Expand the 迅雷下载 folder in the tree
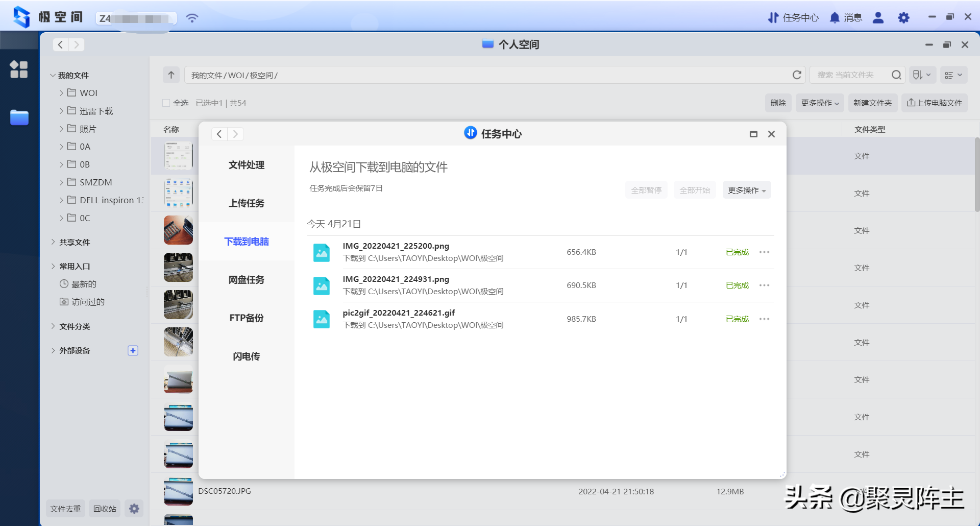 [x=61, y=111]
